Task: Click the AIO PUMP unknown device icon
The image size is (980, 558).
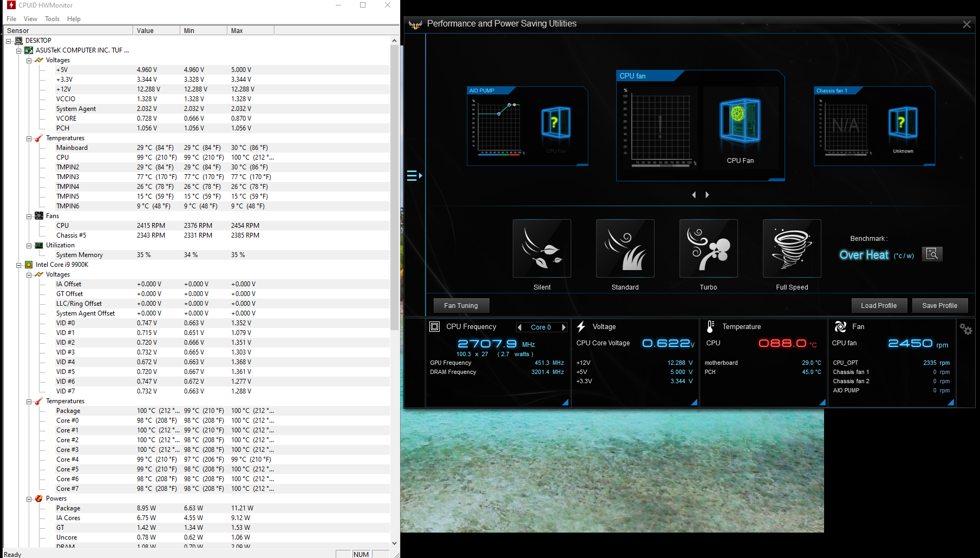Action: click(556, 123)
